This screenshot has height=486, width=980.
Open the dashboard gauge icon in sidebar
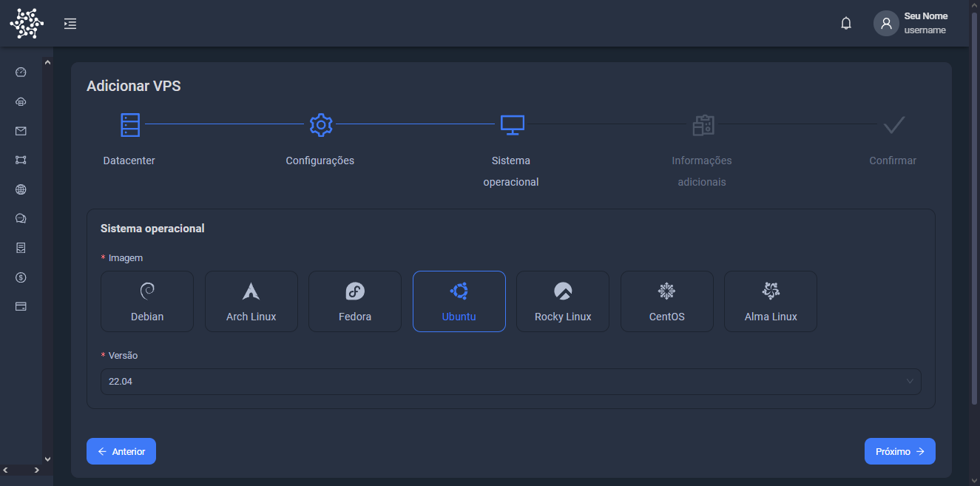click(21, 72)
